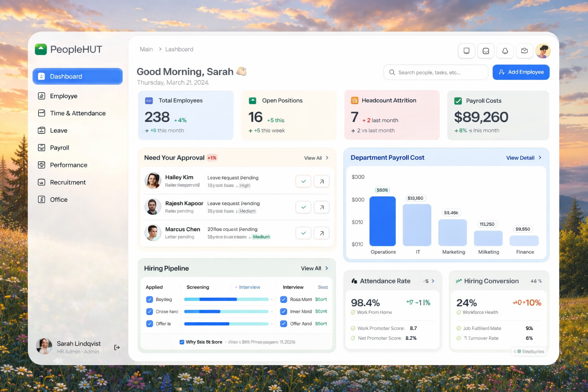Screen dimensions: 588x392
Task: Click the Finance payroll bar
Action: pos(524,241)
